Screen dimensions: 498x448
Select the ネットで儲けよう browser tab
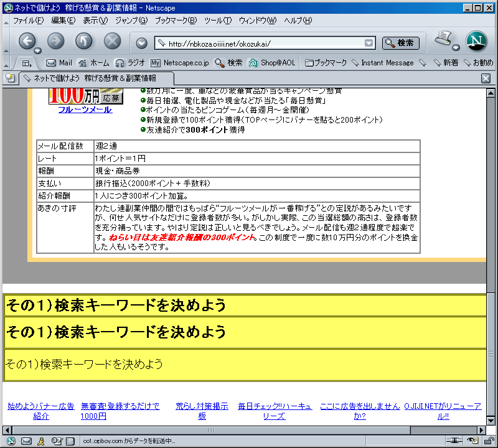(96, 78)
